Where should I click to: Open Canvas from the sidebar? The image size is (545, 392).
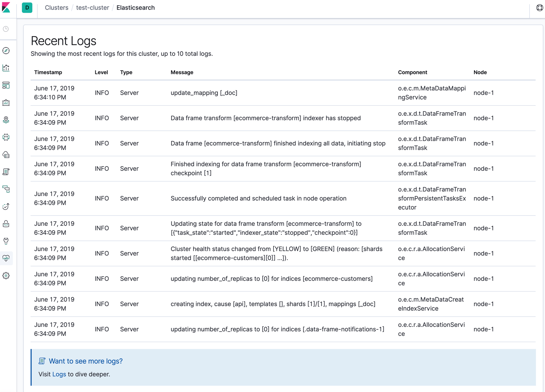tap(6, 103)
